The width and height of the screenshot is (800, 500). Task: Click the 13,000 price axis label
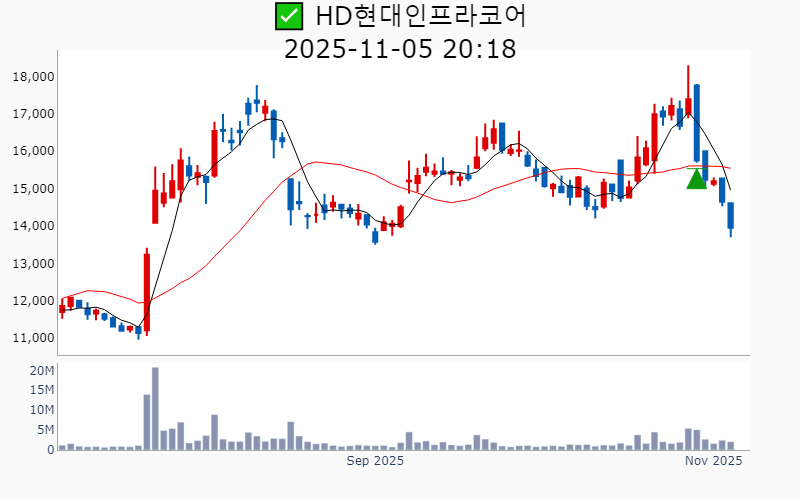point(33,264)
